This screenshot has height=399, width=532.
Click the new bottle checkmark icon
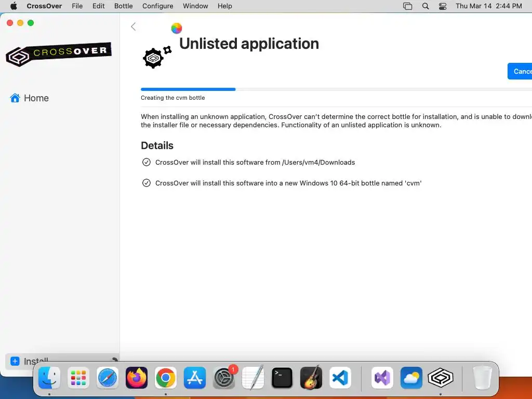coord(146,183)
